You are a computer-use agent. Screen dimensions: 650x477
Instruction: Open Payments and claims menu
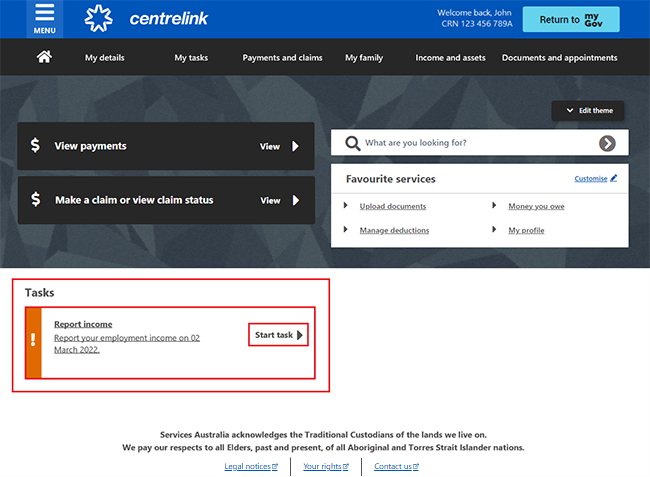coord(282,58)
